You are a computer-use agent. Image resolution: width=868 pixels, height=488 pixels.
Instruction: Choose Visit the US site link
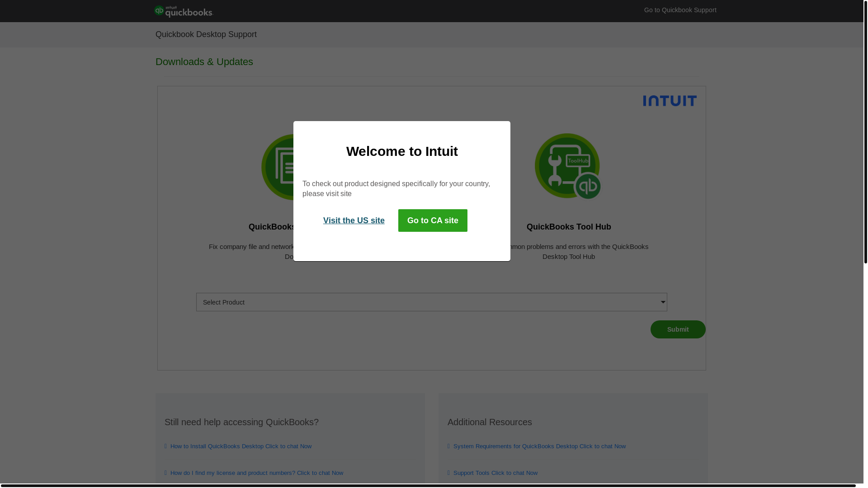[354, 221]
